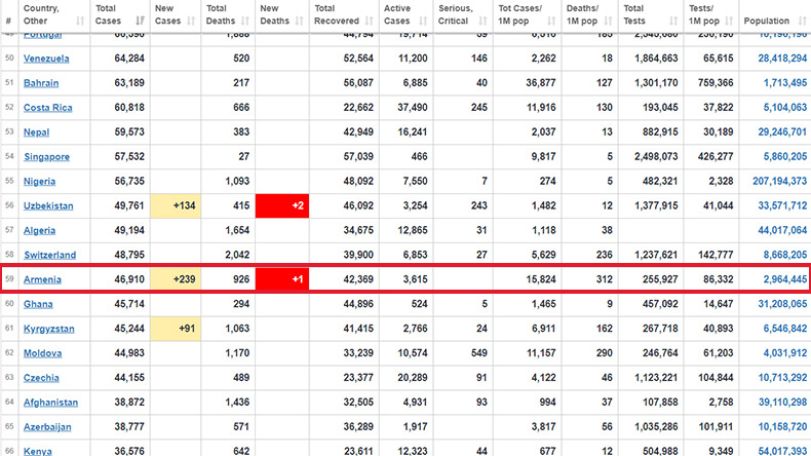Sort table by Active Cases sort icon
The image size is (811, 456).
pyautogui.click(x=423, y=21)
